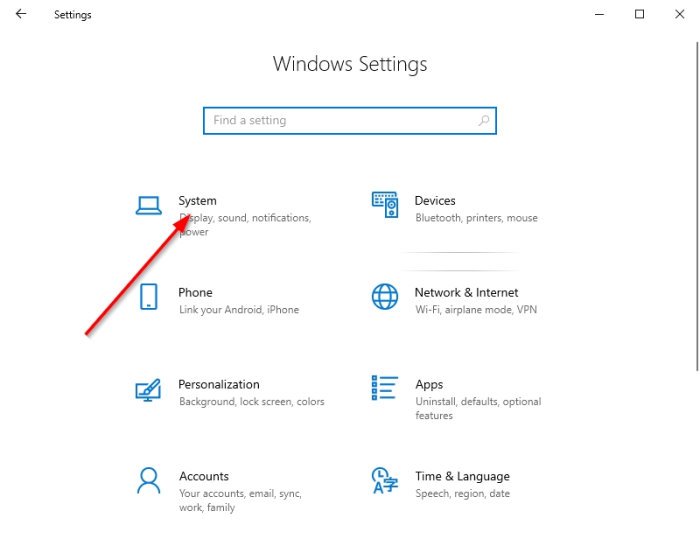Click the Devices keyboard and speaker icon
The height and width of the screenshot is (553, 700).
(385, 204)
